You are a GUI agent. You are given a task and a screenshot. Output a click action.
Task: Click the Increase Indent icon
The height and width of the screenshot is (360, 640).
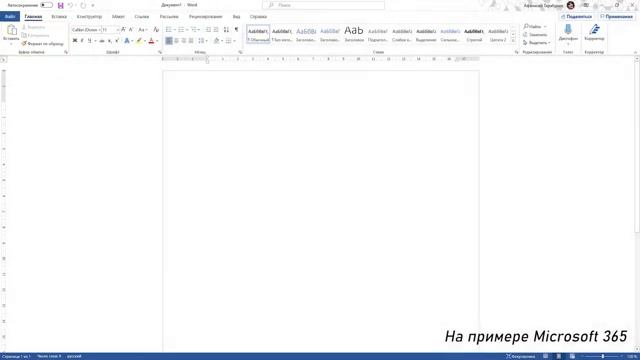click(216, 30)
